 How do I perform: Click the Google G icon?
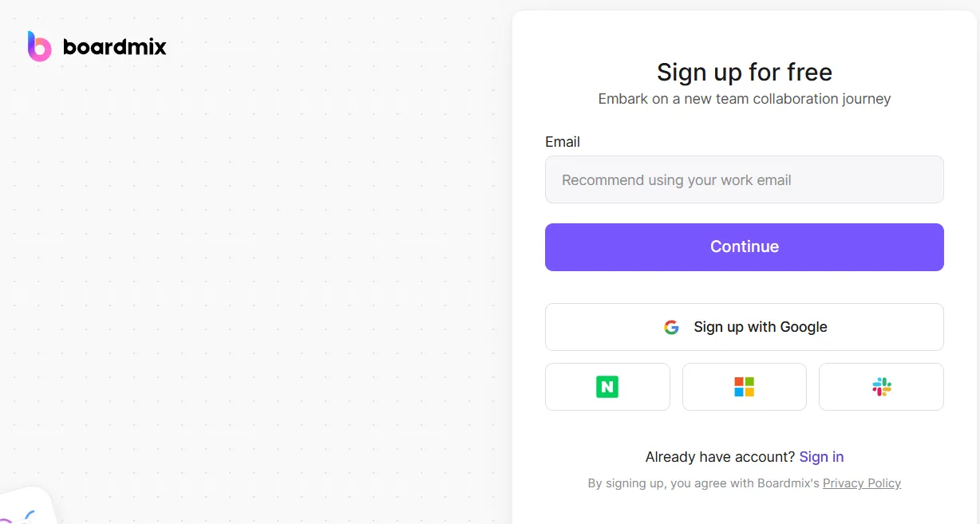tap(671, 327)
